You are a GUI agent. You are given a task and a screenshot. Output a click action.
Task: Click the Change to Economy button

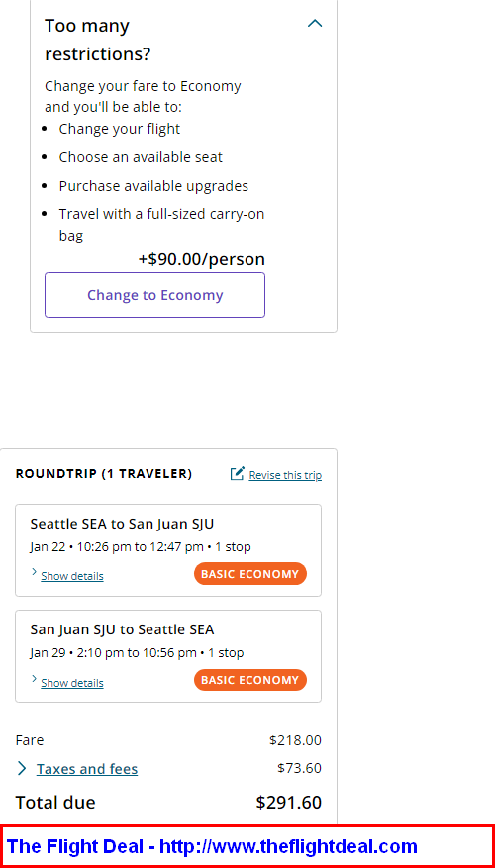tap(155, 295)
